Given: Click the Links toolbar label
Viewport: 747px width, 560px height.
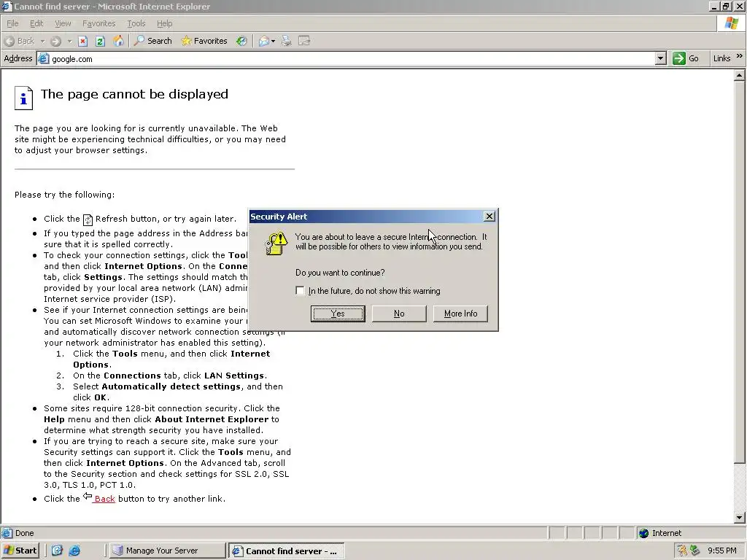Looking at the screenshot, I should [x=721, y=58].
